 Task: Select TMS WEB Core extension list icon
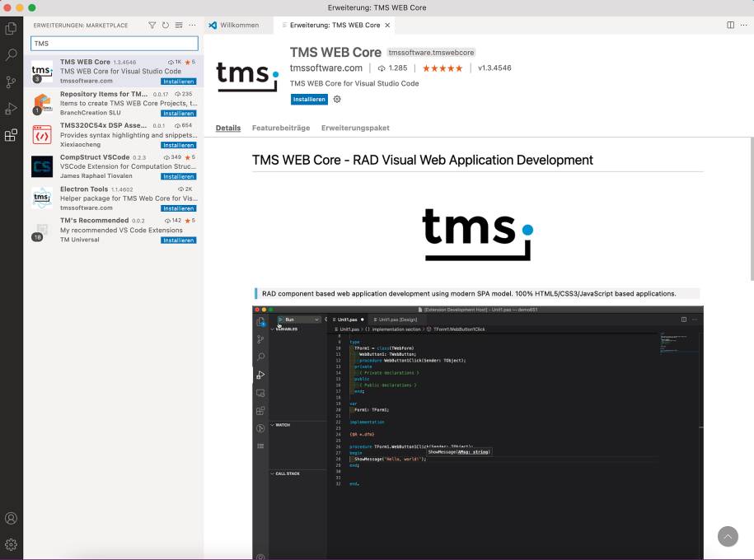[42, 71]
